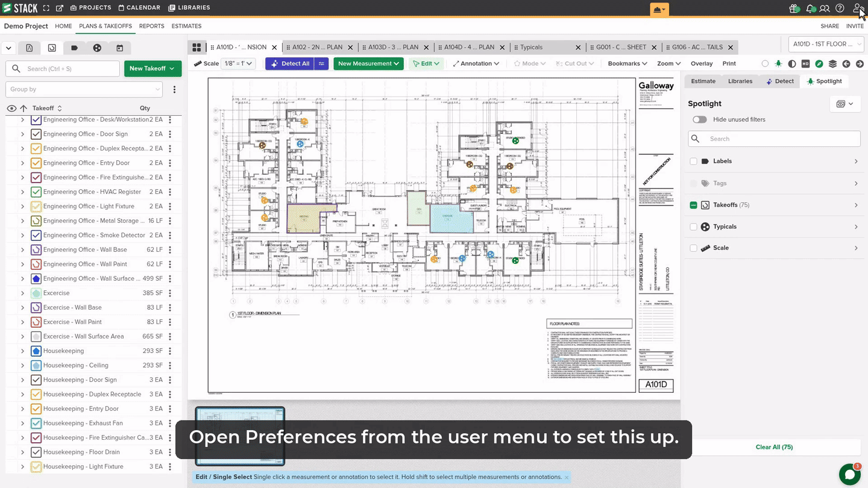The height and width of the screenshot is (488, 868).
Task: Open the Typicals sheet tab
Action: (x=531, y=47)
